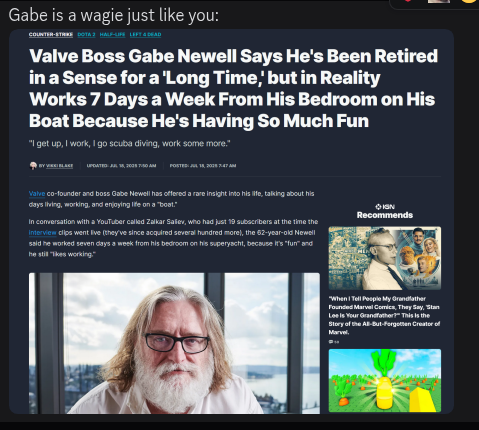479x430 pixels.
Task: Click the IGN logo above Recommends
Action: (x=385, y=207)
